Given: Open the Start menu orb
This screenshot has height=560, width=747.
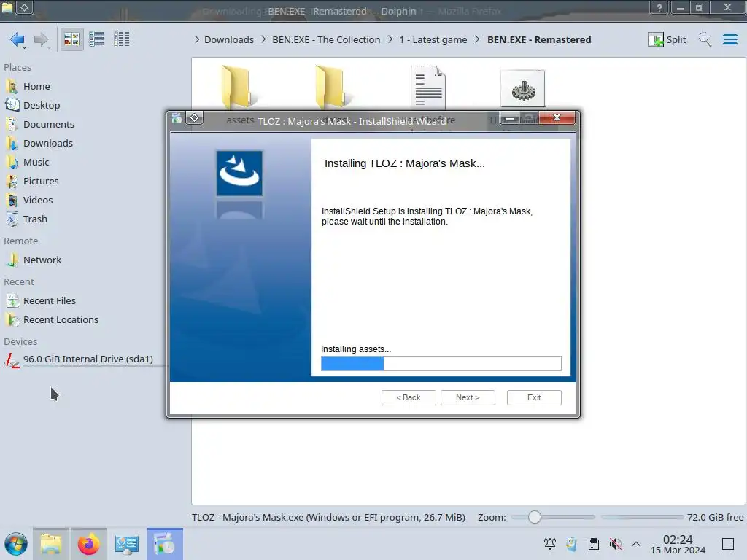Looking at the screenshot, I should 16,544.
